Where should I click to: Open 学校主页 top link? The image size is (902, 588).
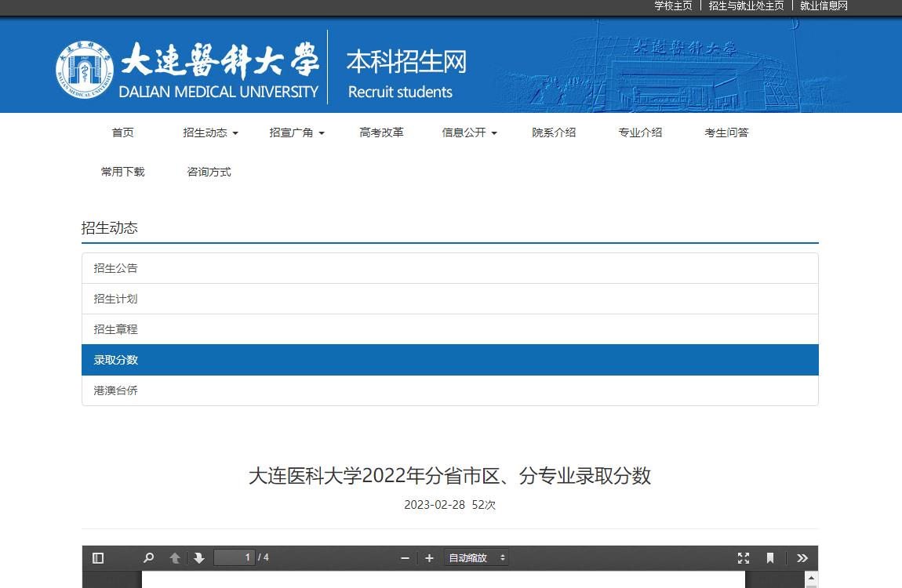click(673, 5)
